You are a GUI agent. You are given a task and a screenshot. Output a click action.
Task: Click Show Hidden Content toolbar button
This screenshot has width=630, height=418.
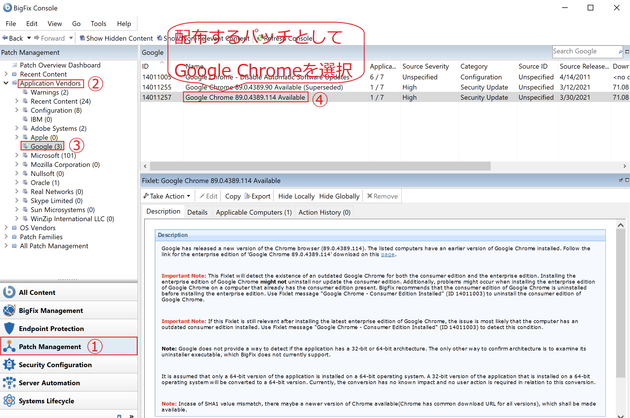(116, 38)
